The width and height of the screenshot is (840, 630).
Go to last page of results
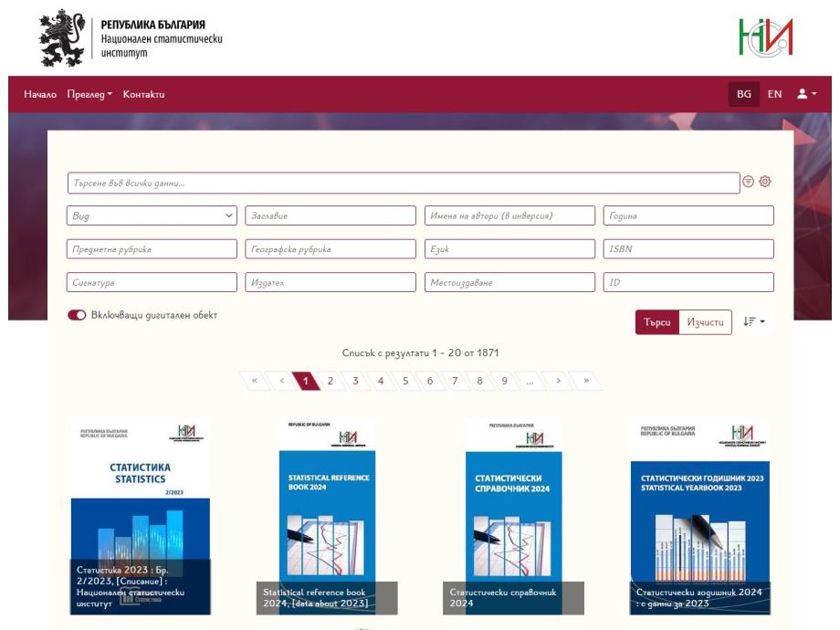coord(586,381)
